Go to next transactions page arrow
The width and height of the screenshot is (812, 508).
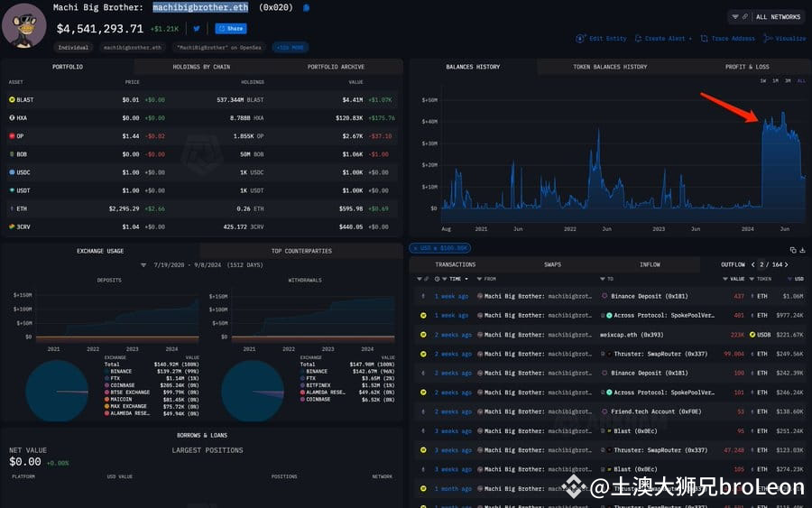pos(786,264)
